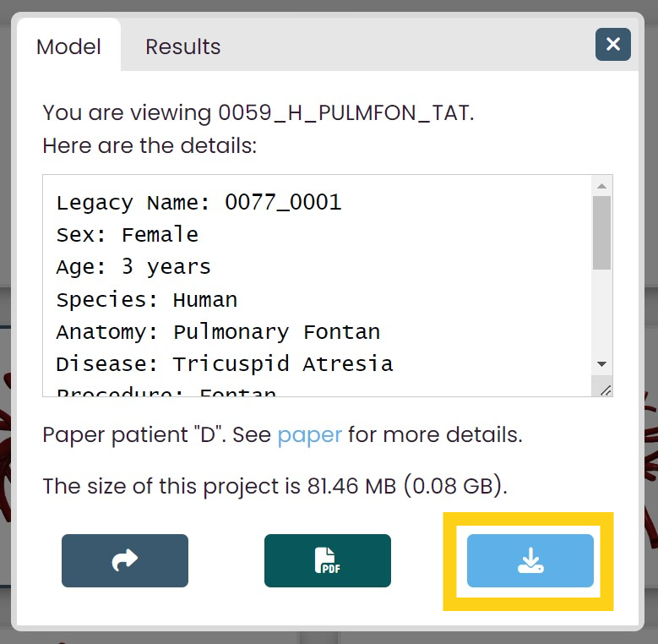Click the Sex: Female line
Viewport: 658px width, 644px height.
click(x=128, y=235)
